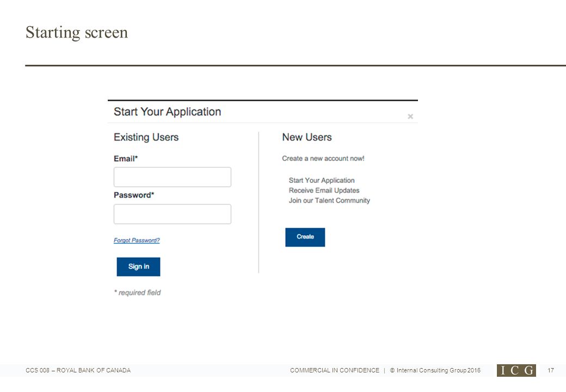The width and height of the screenshot is (566, 392).
Task: Click the CCS 008 Royal Bank footer text
Action: pos(78,370)
